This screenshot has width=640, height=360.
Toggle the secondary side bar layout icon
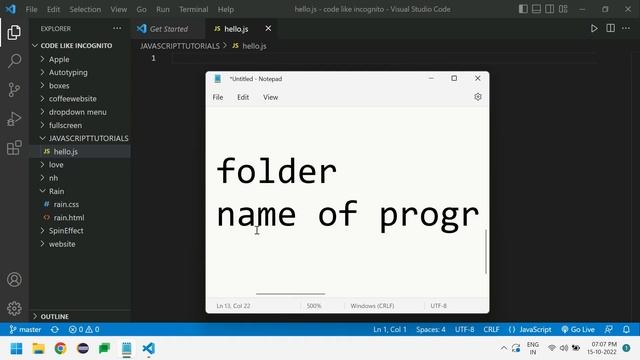(x=550, y=9)
